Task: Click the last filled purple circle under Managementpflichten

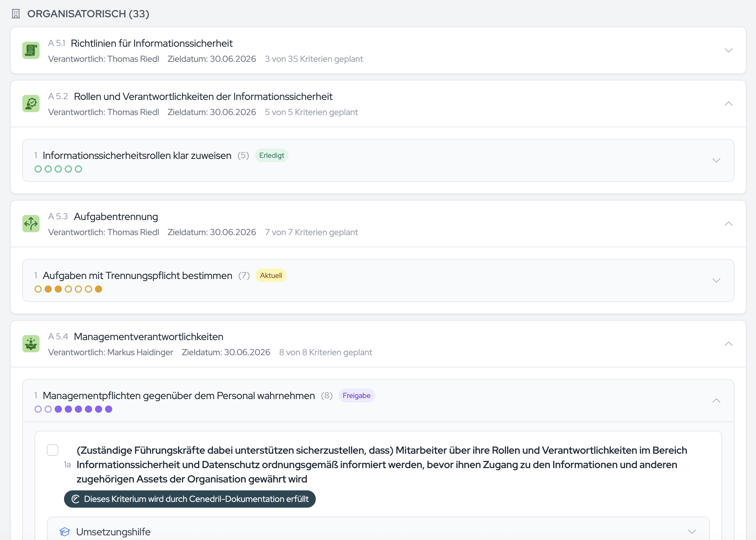Action: (109, 409)
